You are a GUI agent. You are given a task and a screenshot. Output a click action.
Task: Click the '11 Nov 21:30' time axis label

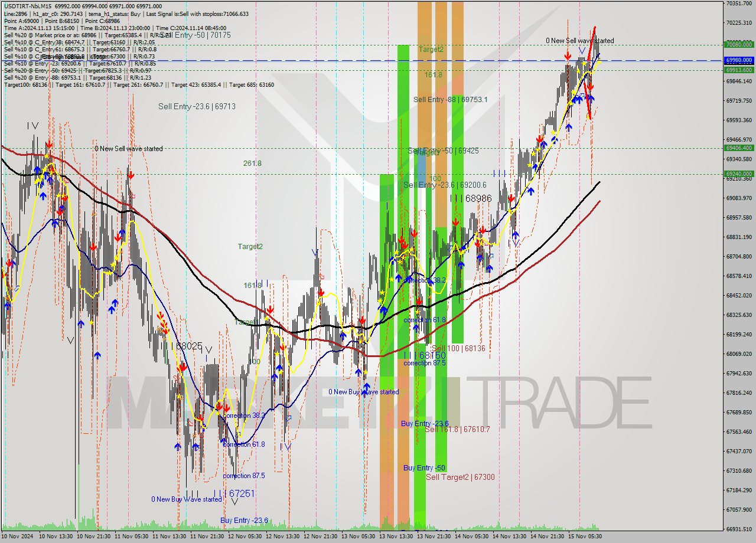(x=207, y=537)
